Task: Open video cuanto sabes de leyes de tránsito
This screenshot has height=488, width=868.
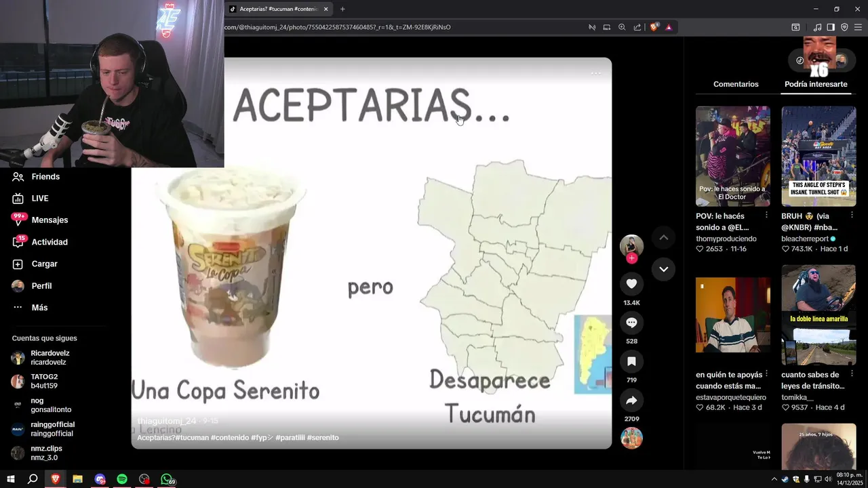Action: click(818, 315)
